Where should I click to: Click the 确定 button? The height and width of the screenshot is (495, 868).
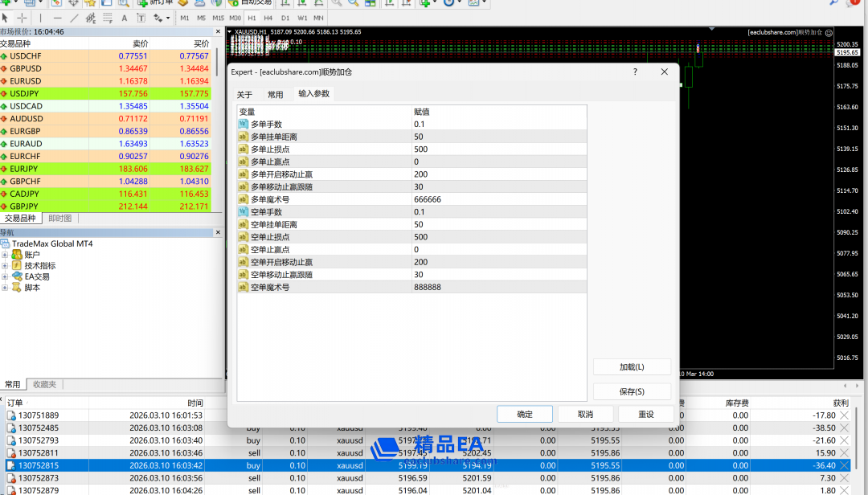(524, 414)
